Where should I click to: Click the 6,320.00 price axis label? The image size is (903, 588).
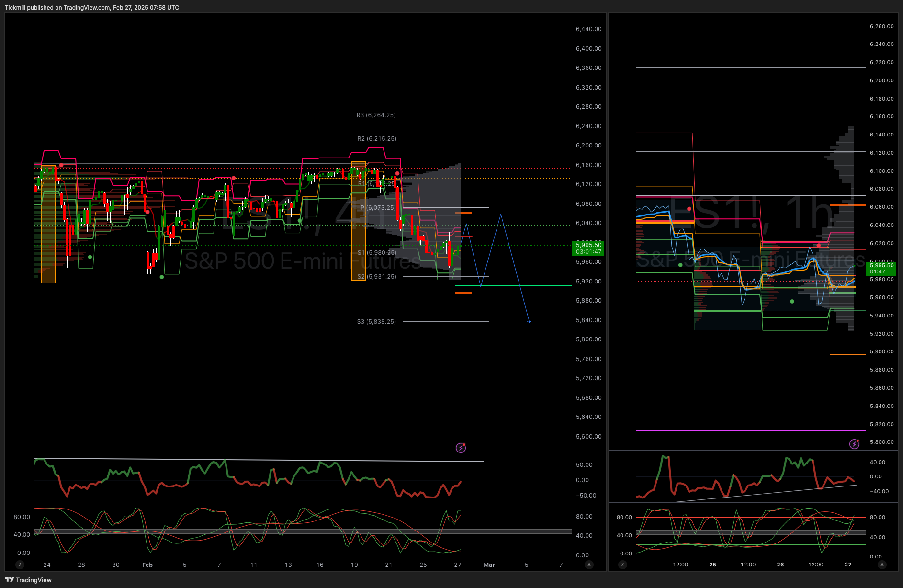(x=588, y=88)
